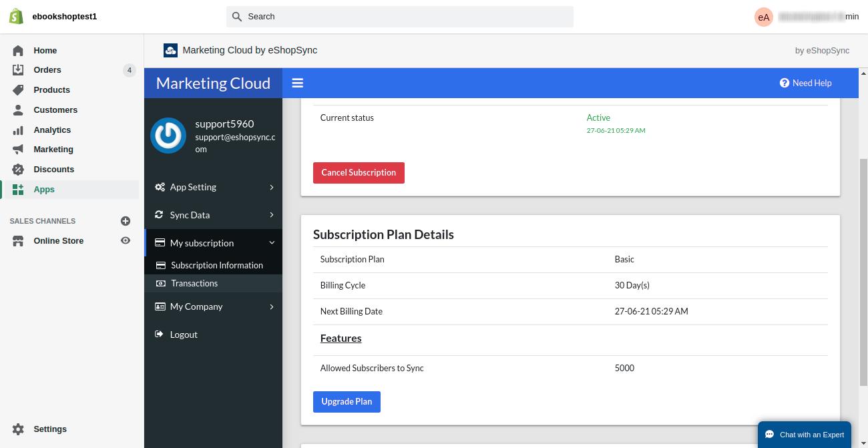Viewport: 868px width, 448px height.
Task: Click the chat bubble icon
Action: pyautogui.click(x=769, y=435)
